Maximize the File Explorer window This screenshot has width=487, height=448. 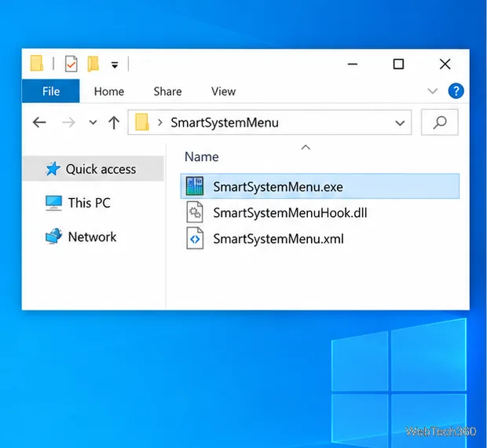(x=398, y=64)
